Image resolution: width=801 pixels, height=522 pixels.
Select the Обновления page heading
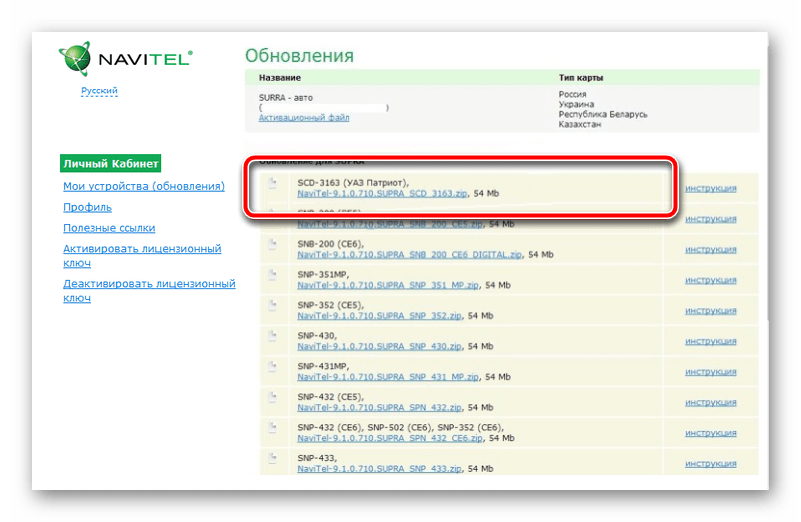(x=299, y=56)
